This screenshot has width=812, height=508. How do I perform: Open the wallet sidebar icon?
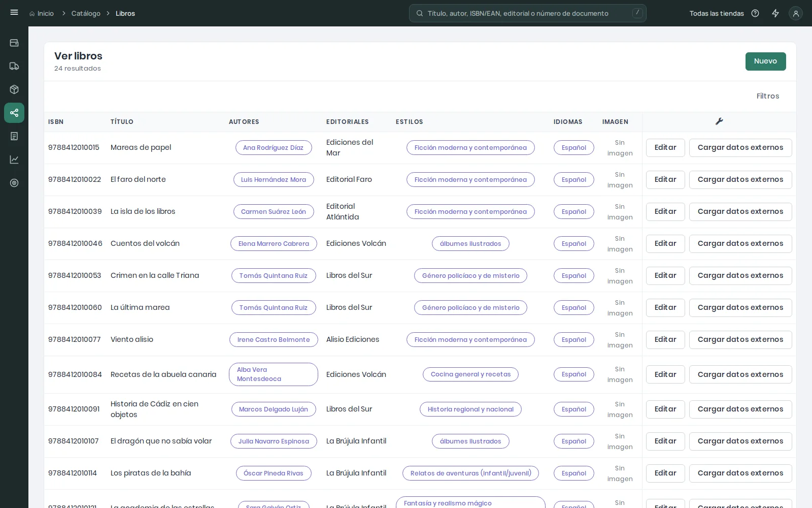coord(14,43)
